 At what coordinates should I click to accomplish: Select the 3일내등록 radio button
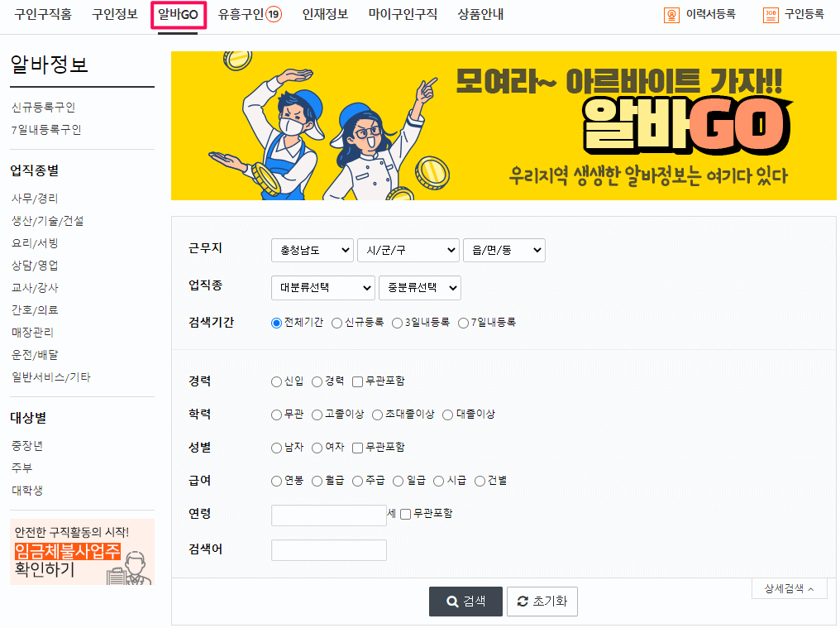(397, 323)
